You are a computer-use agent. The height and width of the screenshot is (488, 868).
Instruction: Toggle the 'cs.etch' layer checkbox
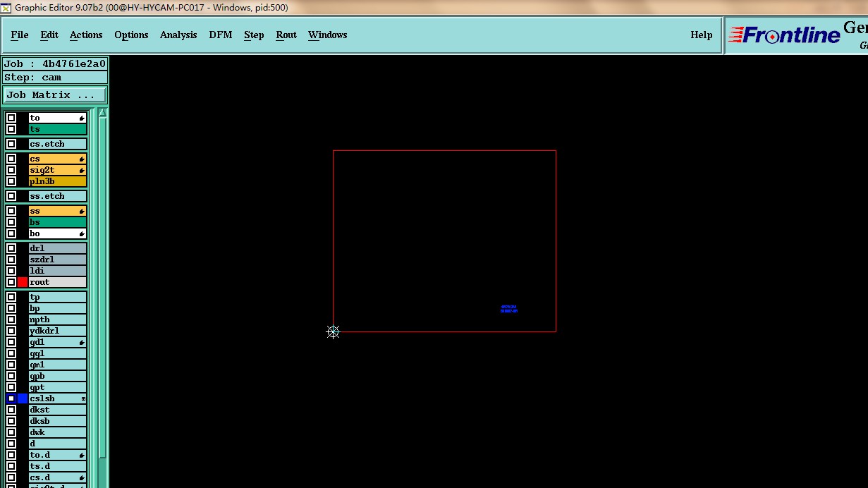[x=11, y=144]
